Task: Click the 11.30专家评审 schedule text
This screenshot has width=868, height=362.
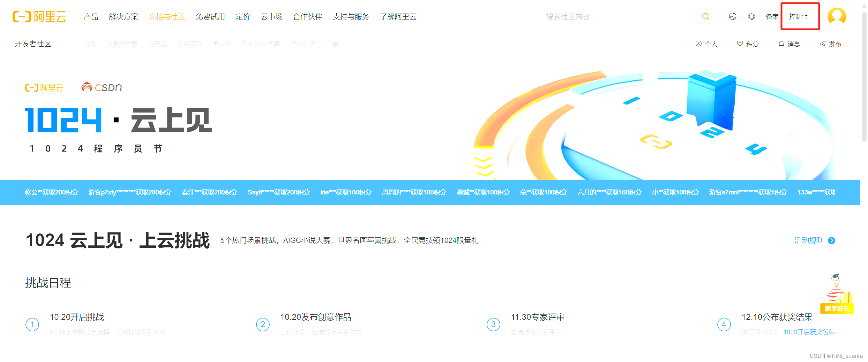Action: 538,317
